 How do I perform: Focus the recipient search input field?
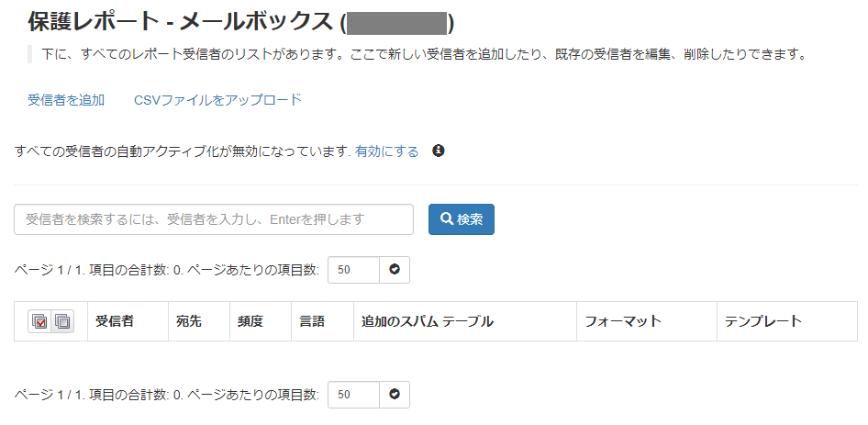pos(214,219)
